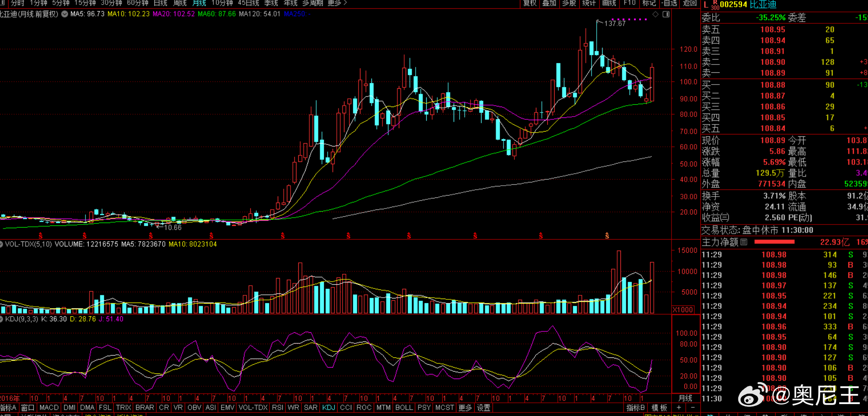868x416 pixels.
Task: Select the 30分钟 timeframe
Action: tap(111, 3)
